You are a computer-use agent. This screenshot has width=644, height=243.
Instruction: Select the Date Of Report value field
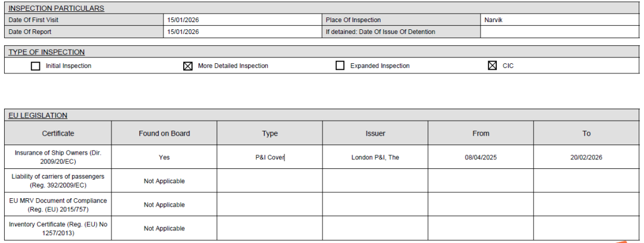[243, 32]
